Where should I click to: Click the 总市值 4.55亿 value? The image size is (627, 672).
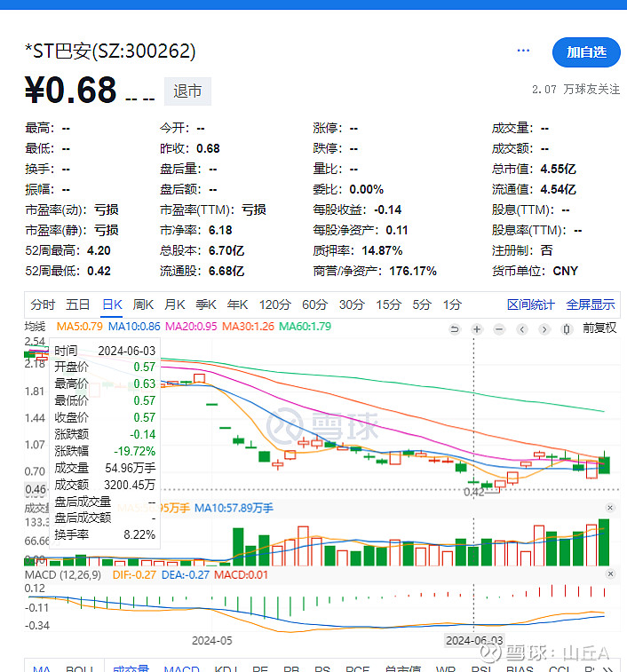point(558,169)
